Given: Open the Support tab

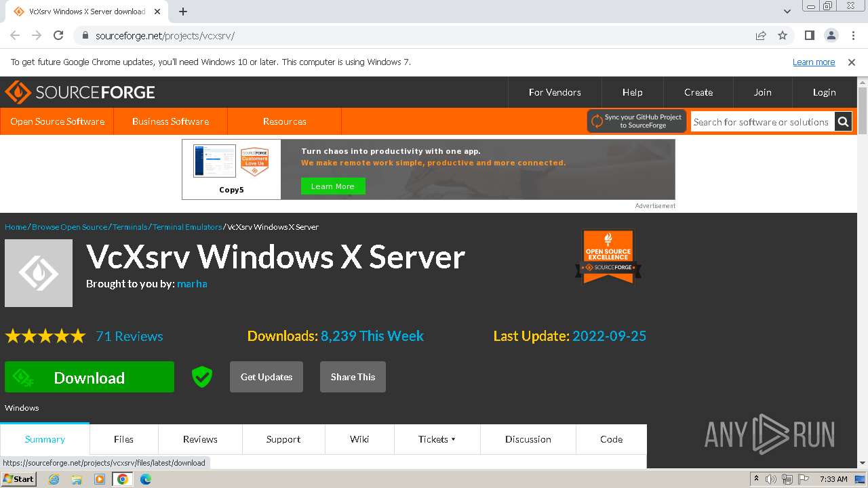Looking at the screenshot, I should tap(283, 439).
